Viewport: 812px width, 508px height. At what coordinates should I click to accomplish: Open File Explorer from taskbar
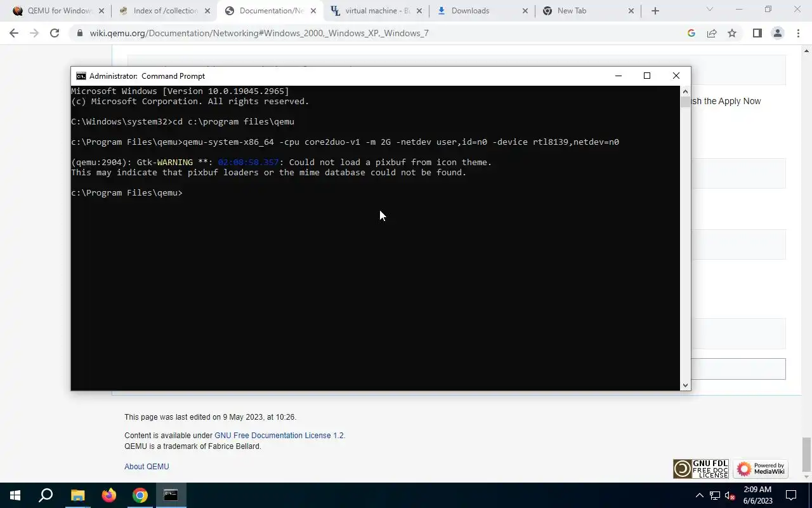click(77, 495)
